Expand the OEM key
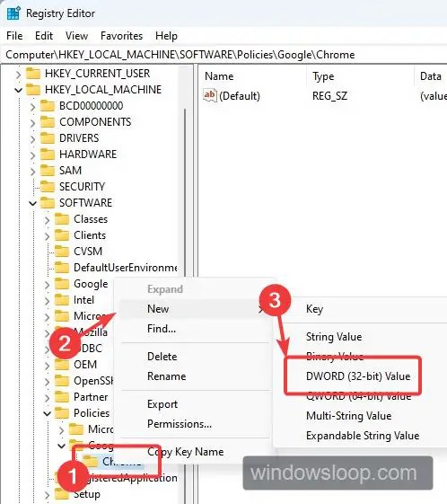Image resolution: width=447 pixels, height=504 pixels. [47, 365]
